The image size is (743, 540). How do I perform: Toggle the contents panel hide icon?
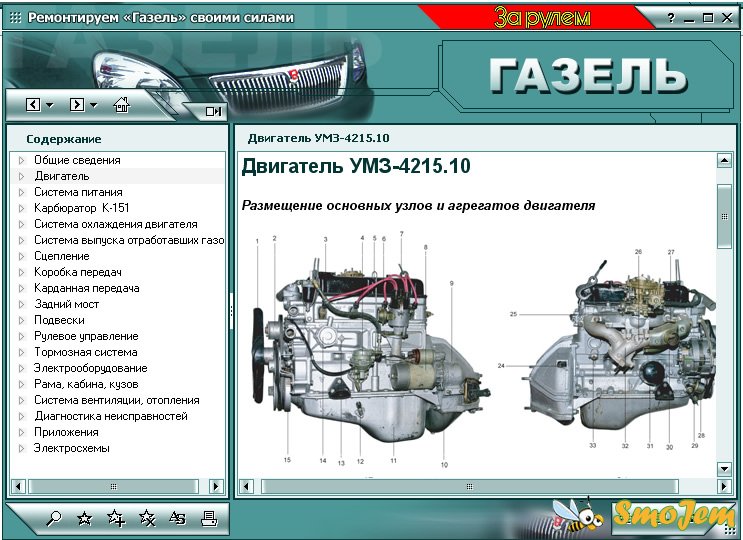click(213, 111)
